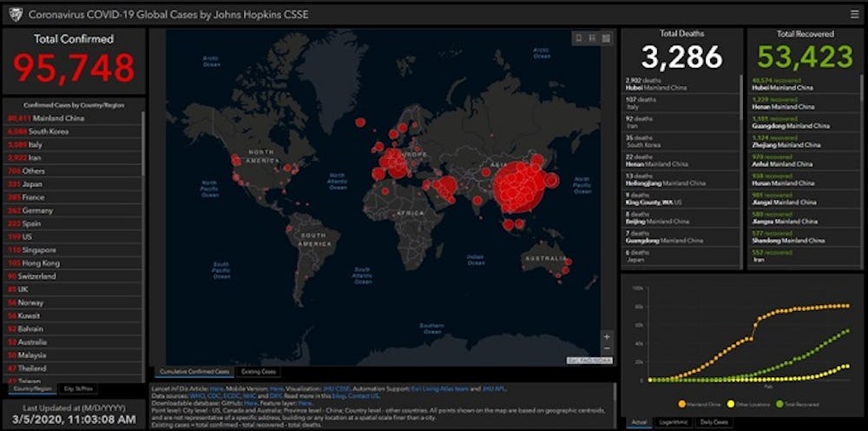
Task: Open the Esri Living Atlas team link
Action: [439, 389]
